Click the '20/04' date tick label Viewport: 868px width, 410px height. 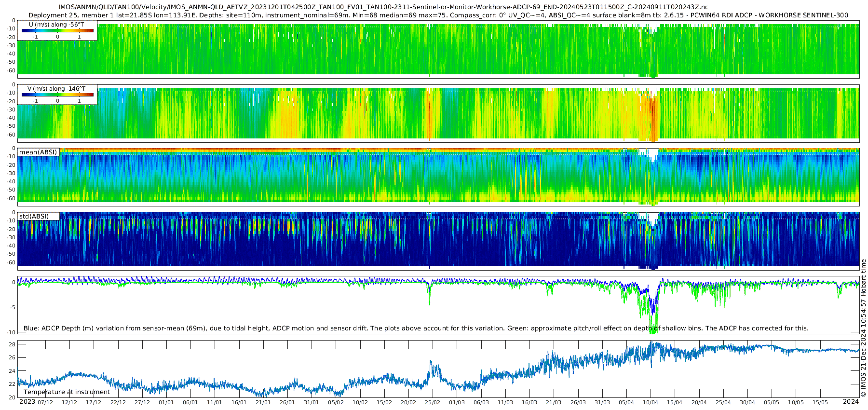[x=699, y=403]
